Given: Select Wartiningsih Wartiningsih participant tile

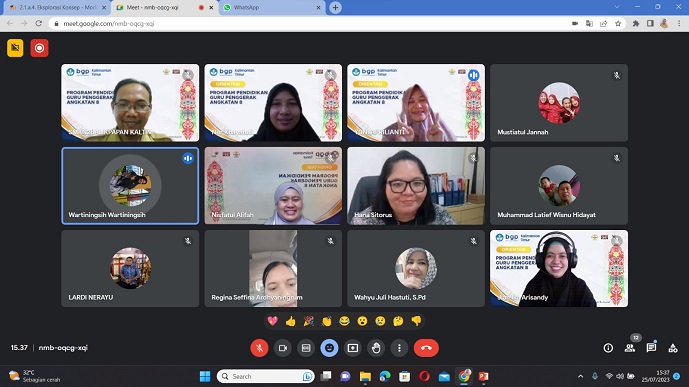Looking at the screenshot, I should click(x=130, y=186).
